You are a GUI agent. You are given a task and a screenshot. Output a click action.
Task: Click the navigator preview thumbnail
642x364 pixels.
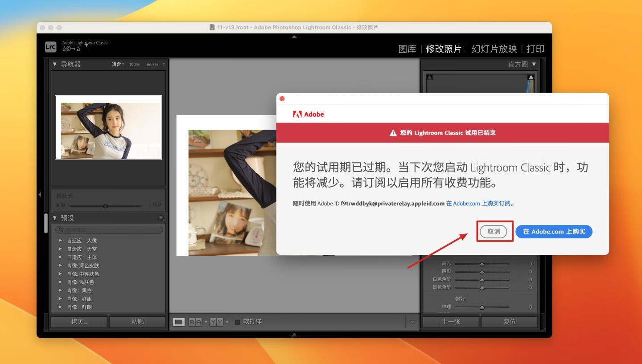108,127
